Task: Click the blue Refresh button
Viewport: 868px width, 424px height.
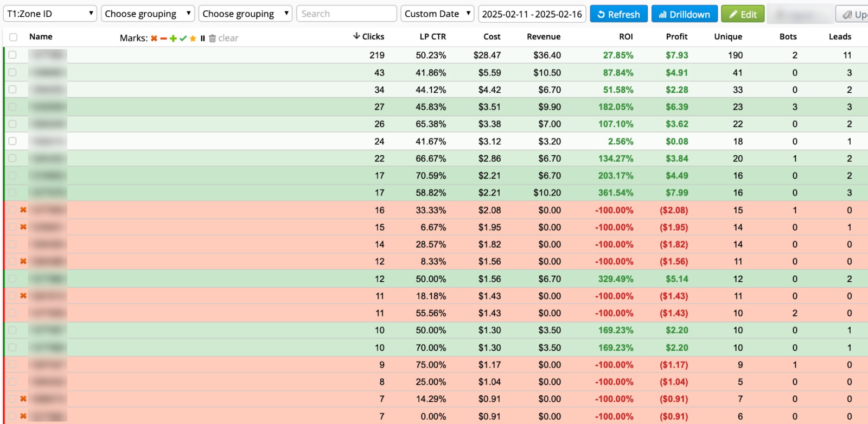Action: (x=618, y=14)
